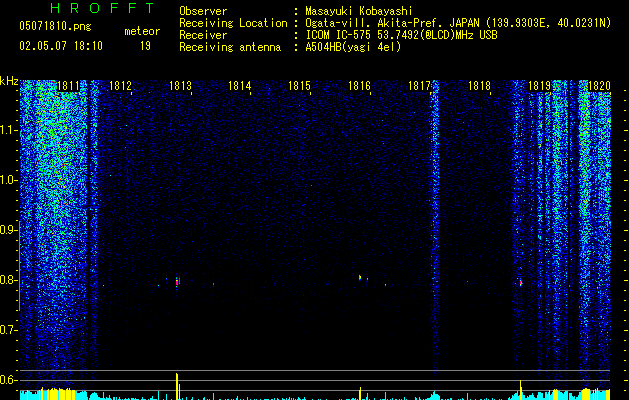Click the 1813 time marker
Image resolution: width=629 pixels, height=400 pixels.
(180, 86)
